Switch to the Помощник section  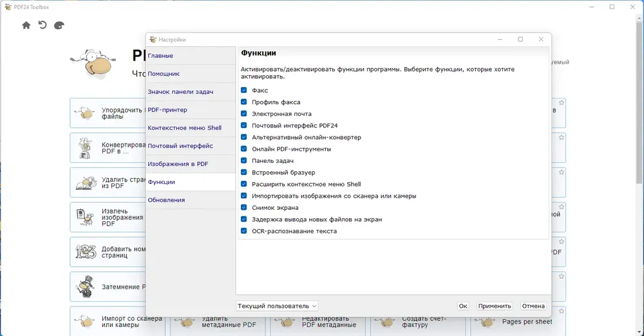[191, 74]
